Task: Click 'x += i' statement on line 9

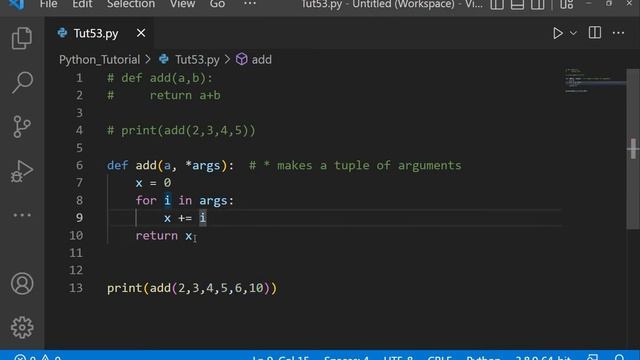Action: (185, 218)
